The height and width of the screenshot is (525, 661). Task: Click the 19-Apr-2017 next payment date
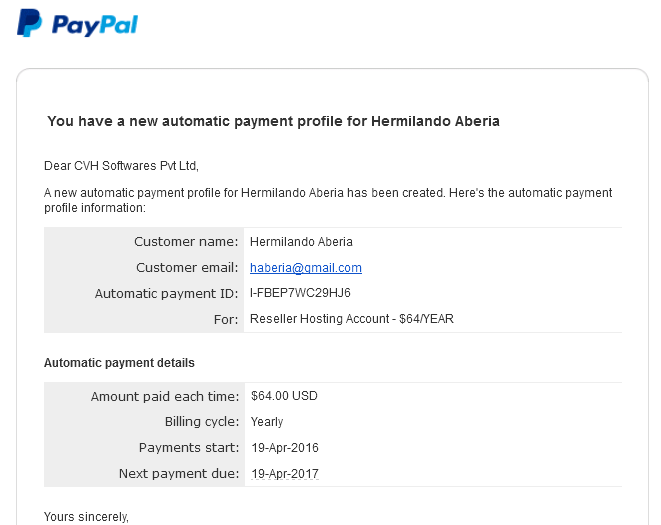pos(285,474)
